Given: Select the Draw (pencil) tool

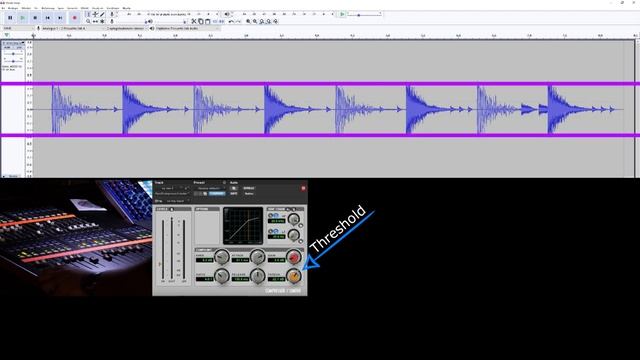Looking at the screenshot, I should pyautogui.click(x=102, y=14).
